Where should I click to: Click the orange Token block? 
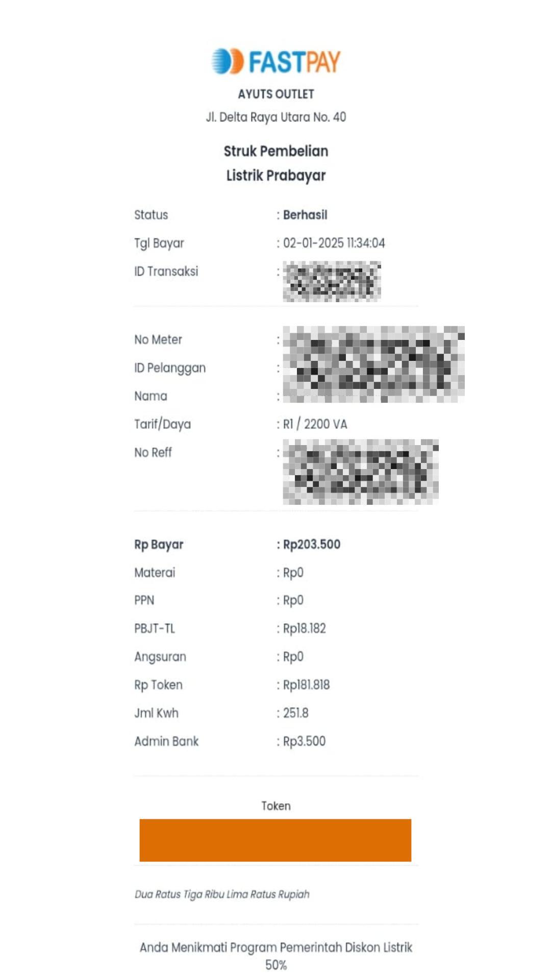tap(275, 840)
